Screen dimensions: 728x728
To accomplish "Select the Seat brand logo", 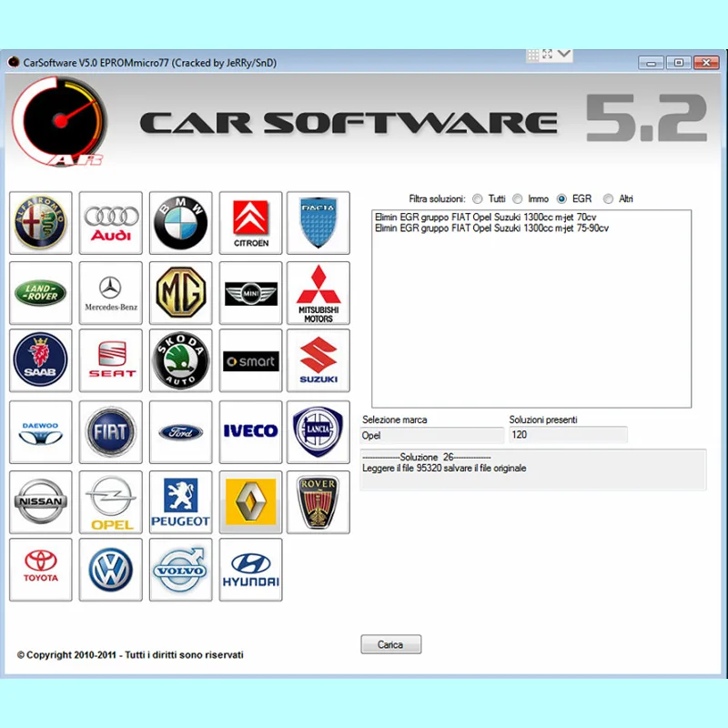I will [110, 360].
